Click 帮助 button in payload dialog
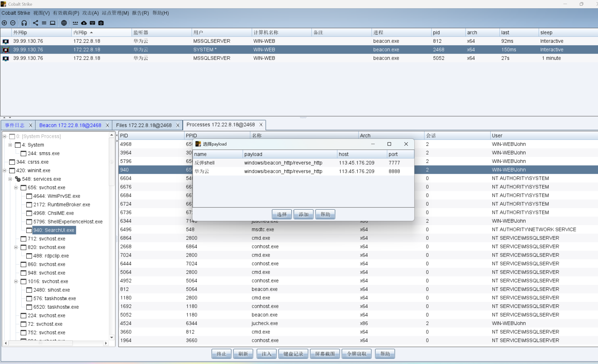 tap(325, 214)
